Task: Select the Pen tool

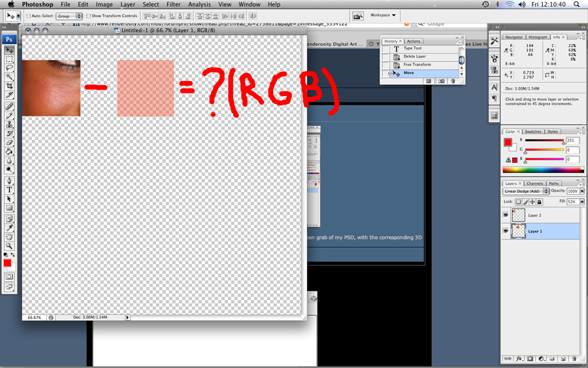Action: [9, 181]
